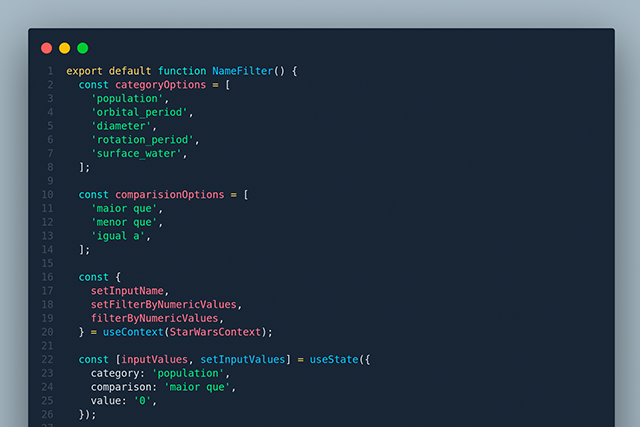Click the default keyword on line 1

130,71
